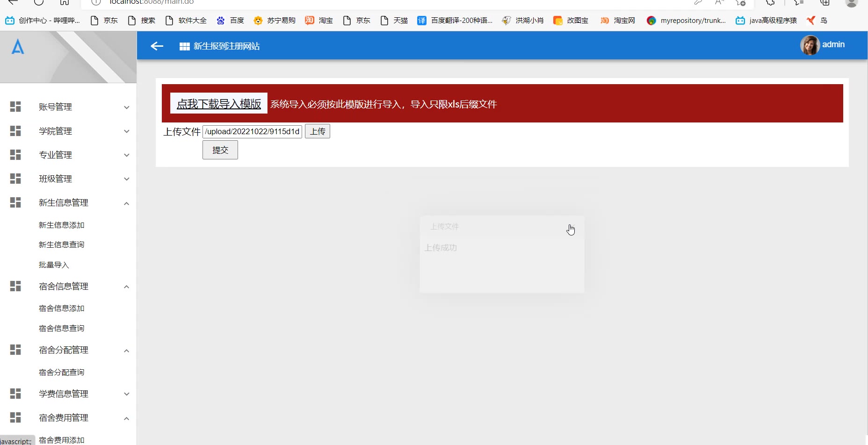Click the 上传成功 message in the popup
Image resolution: width=868 pixels, height=445 pixels.
[441, 248]
